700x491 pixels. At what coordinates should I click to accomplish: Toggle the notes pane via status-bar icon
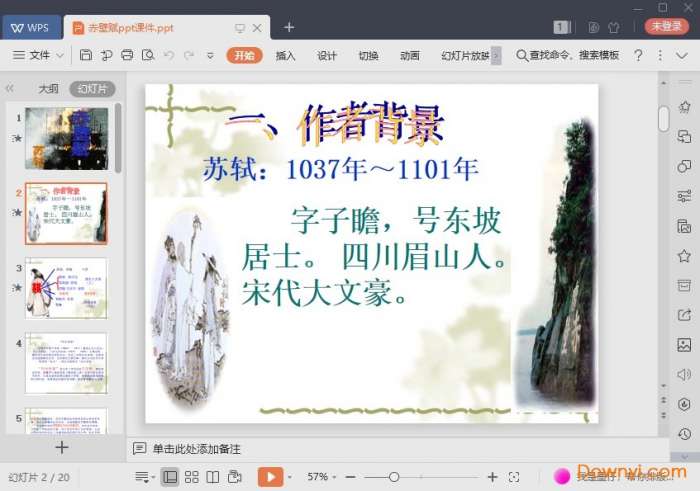pos(144,477)
